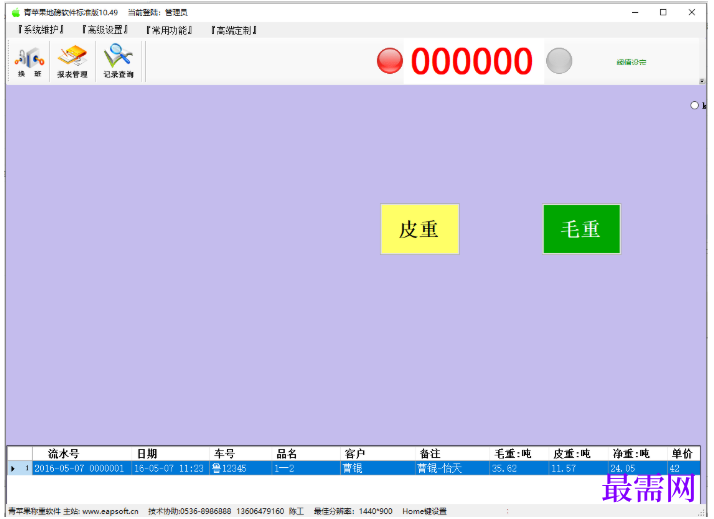Open 报表管理 report management icon
This screenshot has width=714, height=519.
72,61
